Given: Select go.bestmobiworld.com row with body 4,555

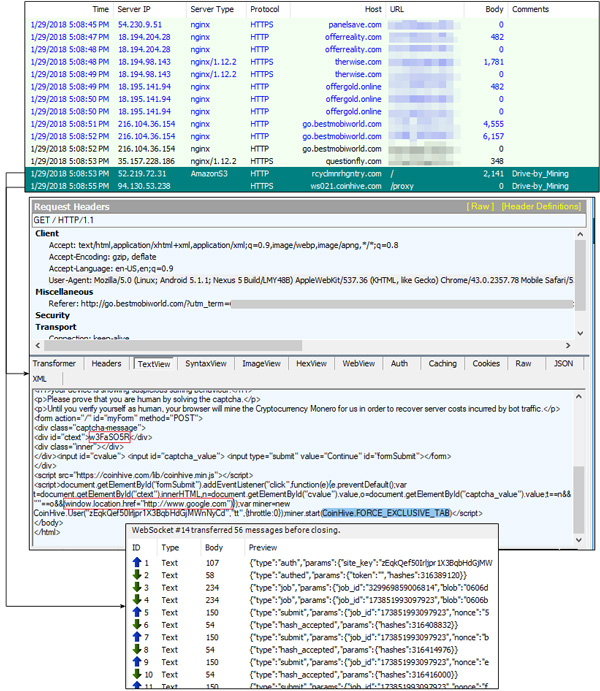Looking at the screenshot, I should [x=312, y=124].
